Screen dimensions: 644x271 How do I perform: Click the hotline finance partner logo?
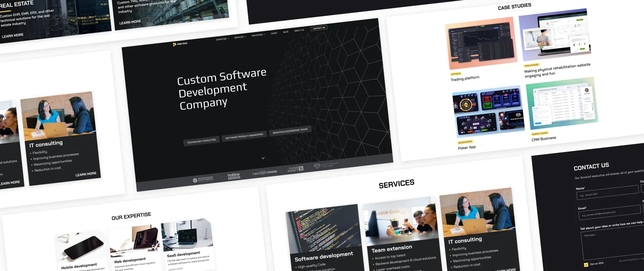(x=234, y=176)
